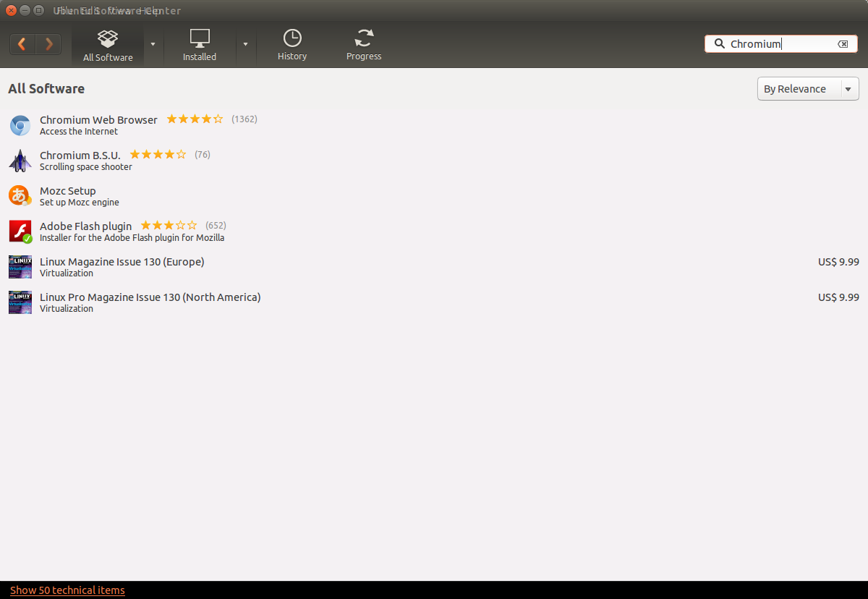The image size is (868, 599).
Task: Open the History view
Action: [292, 45]
